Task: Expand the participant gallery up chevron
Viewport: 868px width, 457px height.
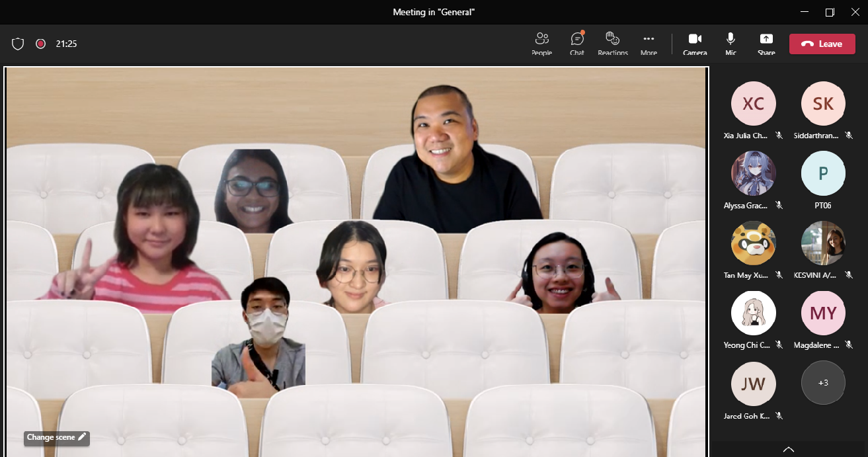Action: pos(788,450)
